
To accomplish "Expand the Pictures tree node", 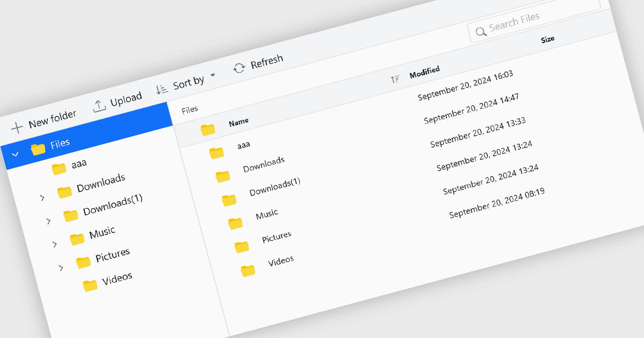I will coord(61,268).
